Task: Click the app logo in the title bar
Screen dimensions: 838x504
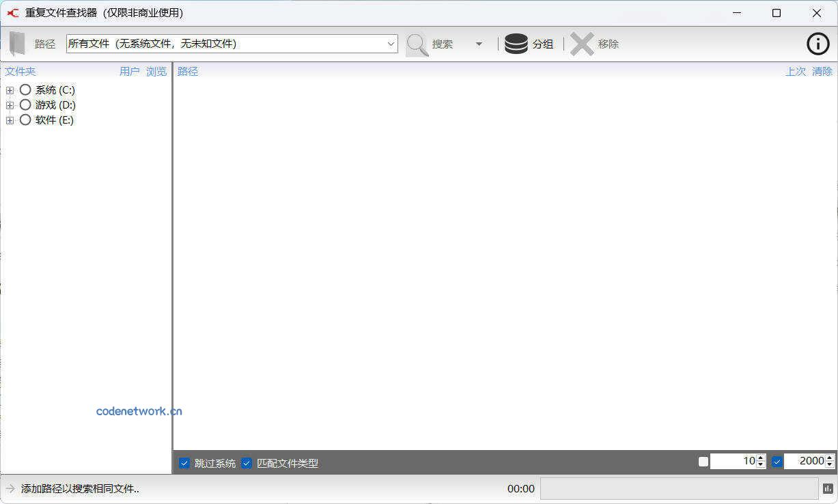Action: pyautogui.click(x=12, y=13)
